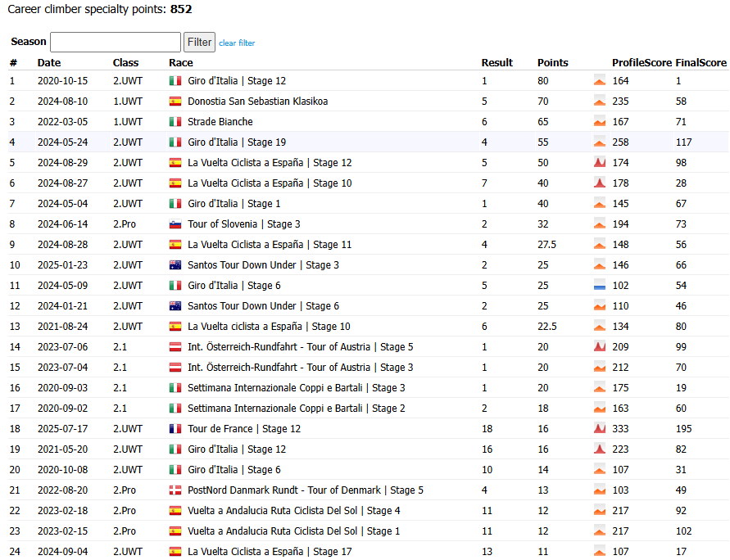Click profile icon on Tour of Slovenia row
This screenshot has width=730, height=560.
[600, 224]
